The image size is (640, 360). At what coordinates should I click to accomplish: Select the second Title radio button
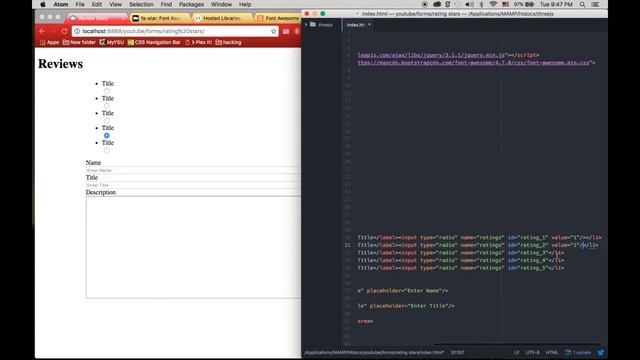point(107,106)
